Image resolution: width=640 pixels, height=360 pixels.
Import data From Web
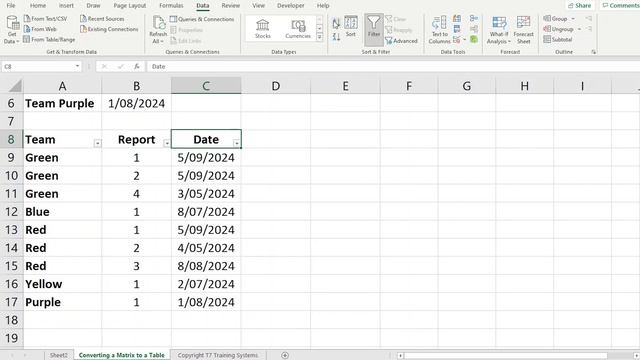click(40, 29)
